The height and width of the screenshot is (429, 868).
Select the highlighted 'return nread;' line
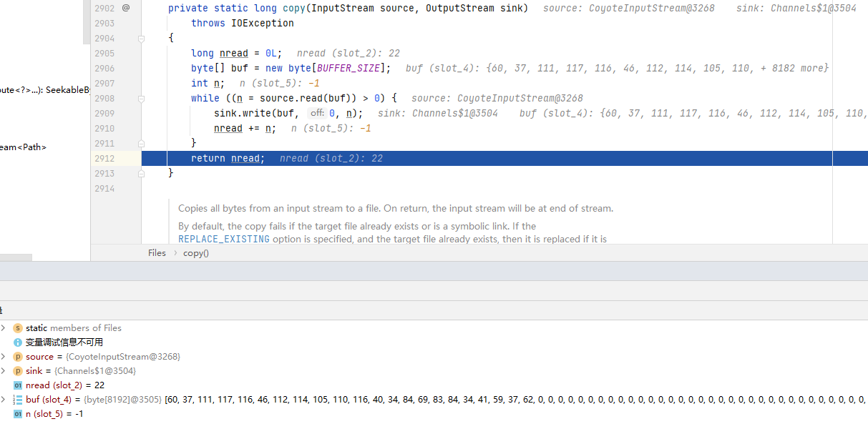(x=504, y=158)
